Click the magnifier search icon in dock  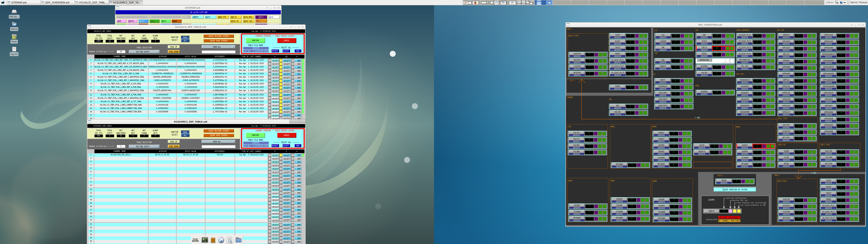pyautogui.click(x=230, y=240)
